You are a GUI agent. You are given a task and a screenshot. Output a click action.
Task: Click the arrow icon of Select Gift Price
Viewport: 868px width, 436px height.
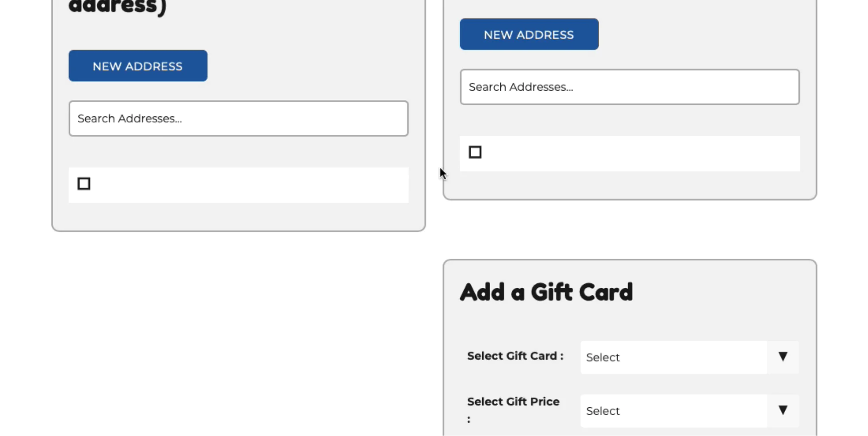pyautogui.click(x=783, y=410)
